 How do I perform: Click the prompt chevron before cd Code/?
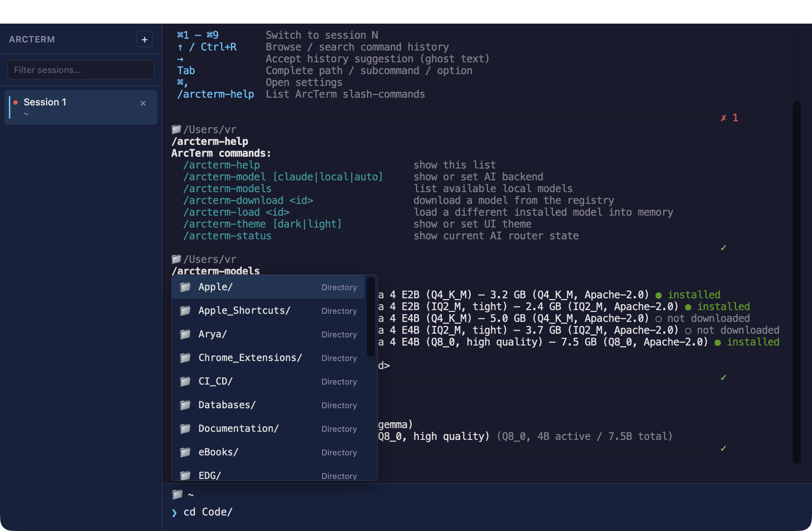click(174, 513)
